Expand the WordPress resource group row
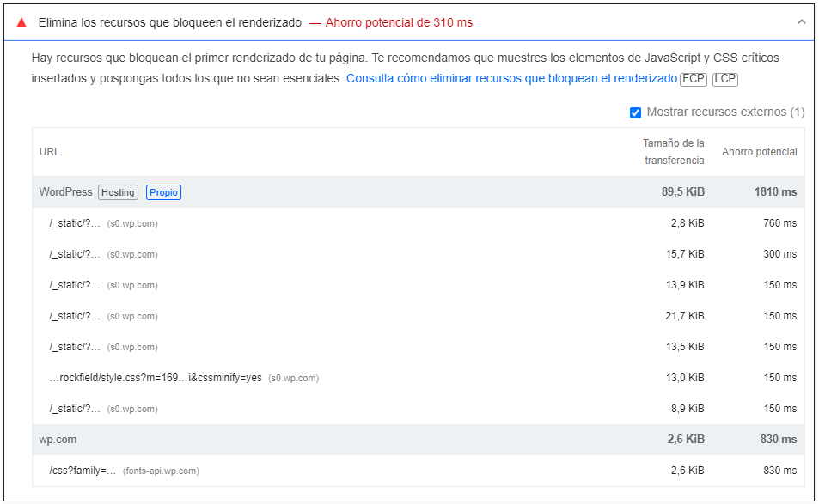Screen dimensions: 819x504 (64, 192)
